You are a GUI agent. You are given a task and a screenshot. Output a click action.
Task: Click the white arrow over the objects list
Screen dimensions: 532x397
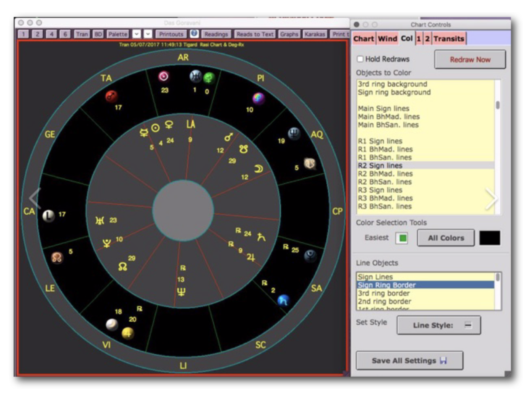coord(491,198)
